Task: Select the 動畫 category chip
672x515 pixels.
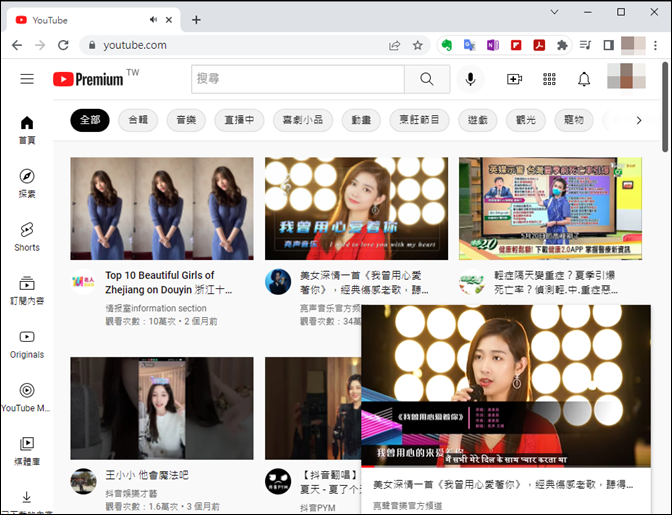Action: (361, 120)
